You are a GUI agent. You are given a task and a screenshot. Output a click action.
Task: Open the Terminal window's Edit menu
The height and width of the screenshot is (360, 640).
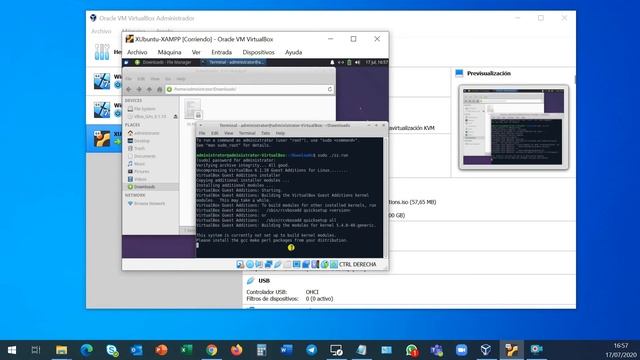215,133
